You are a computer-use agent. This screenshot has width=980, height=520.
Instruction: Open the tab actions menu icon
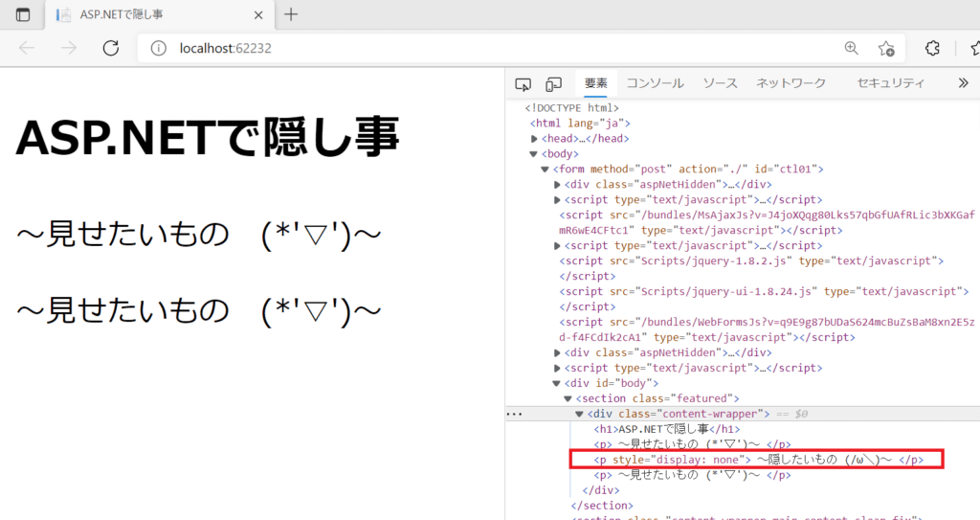pyautogui.click(x=23, y=14)
